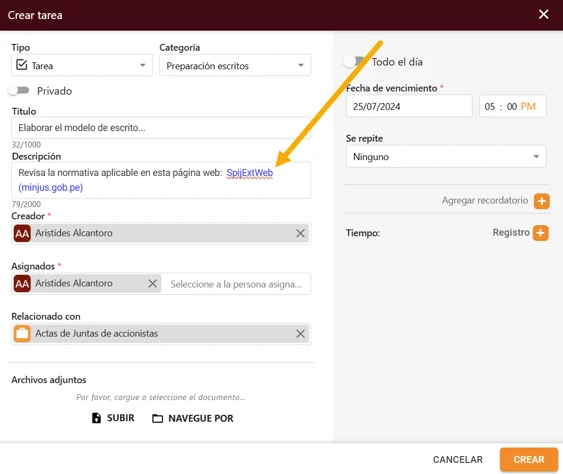The height and width of the screenshot is (474, 563).
Task: Enable the Todo el día switch
Action: (354, 62)
